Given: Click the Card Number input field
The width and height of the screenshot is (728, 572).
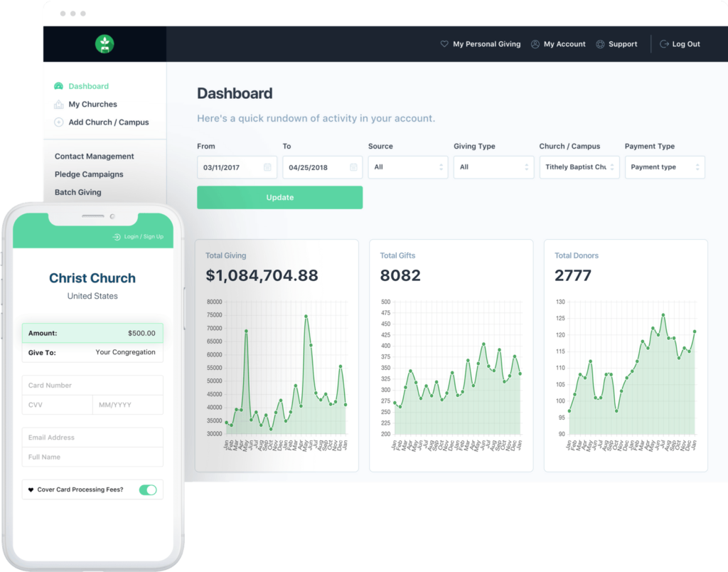Looking at the screenshot, I should coord(92,386).
